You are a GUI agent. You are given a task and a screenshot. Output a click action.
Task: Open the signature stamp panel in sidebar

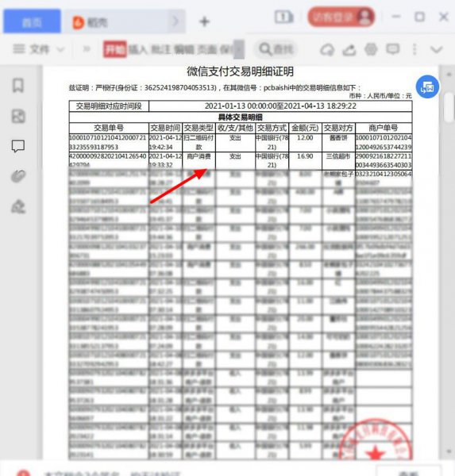pyautogui.click(x=18, y=206)
